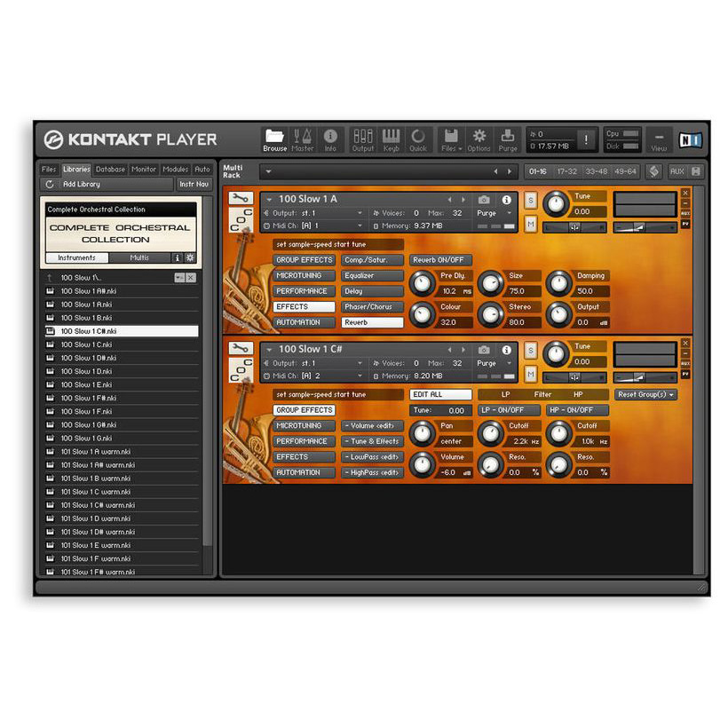Viewport: 728px width, 728px height.
Task: Open Output dropdown for 100 Slow 1 A
Action: point(360,213)
